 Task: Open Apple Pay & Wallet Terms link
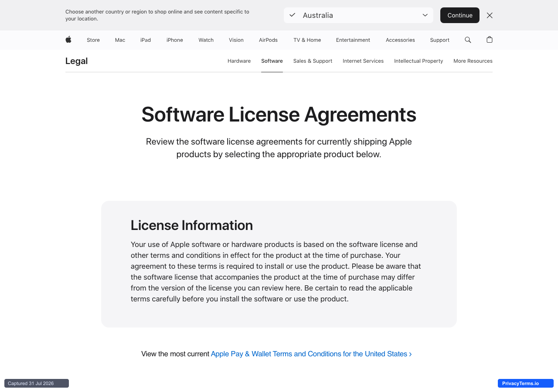point(311,354)
